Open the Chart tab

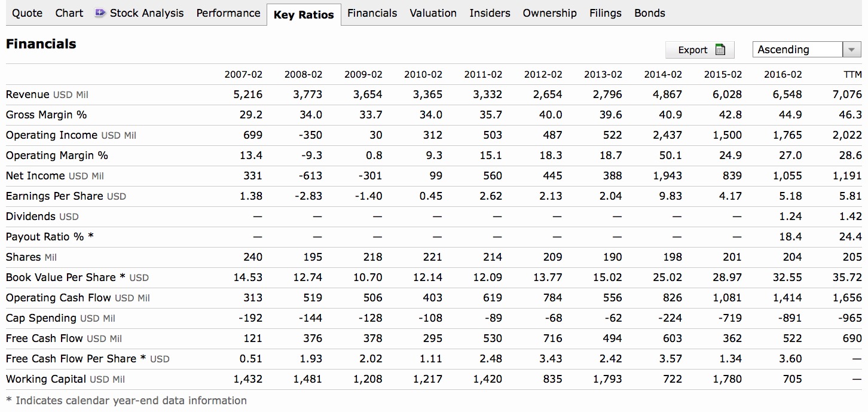pyautogui.click(x=69, y=13)
